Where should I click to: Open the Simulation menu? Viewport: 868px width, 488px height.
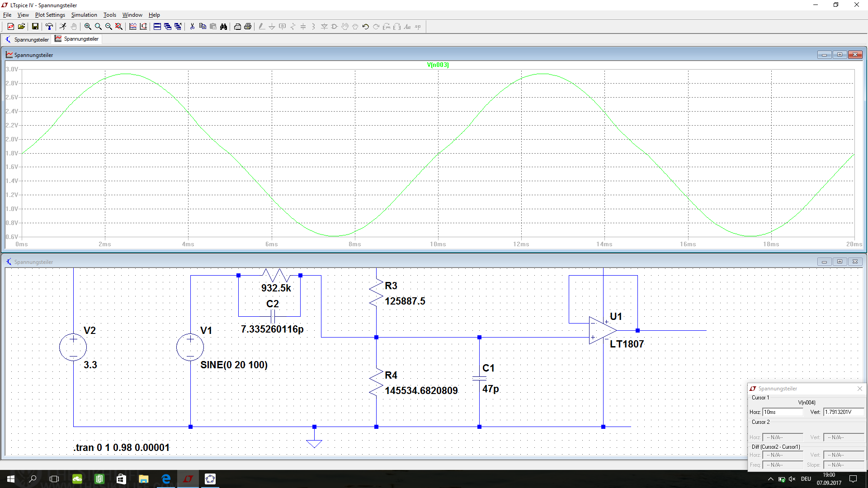[84, 15]
